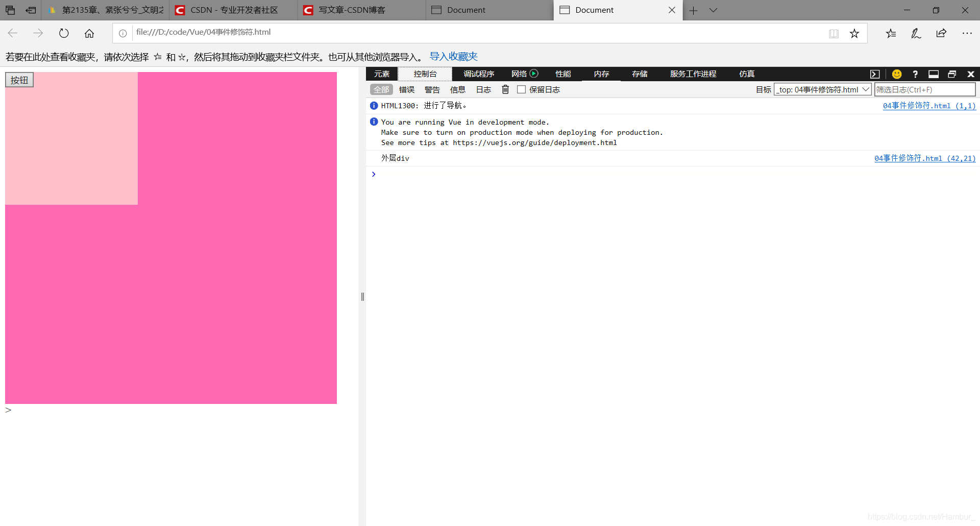
Task: Click the 筛选日志 filter input field
Action: coord(925,89)
